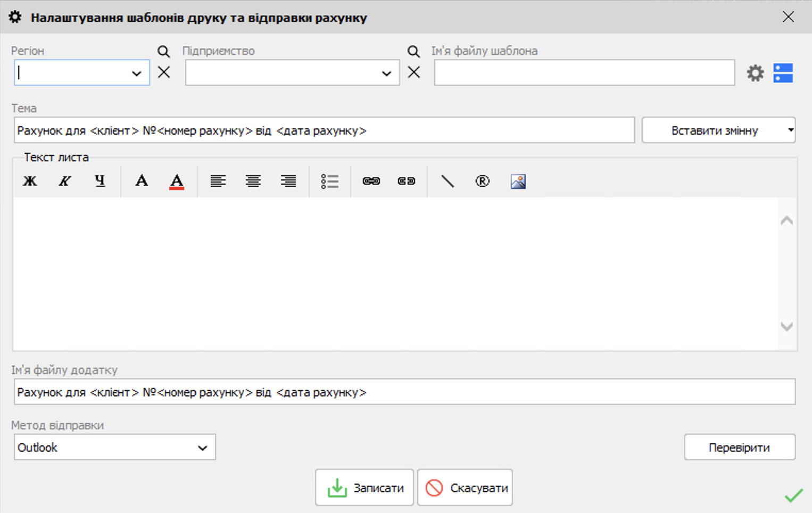Click the Ім'я файлу шаблона input field
Viewport: 812px width, 513px height.
[x=584, y=73]
